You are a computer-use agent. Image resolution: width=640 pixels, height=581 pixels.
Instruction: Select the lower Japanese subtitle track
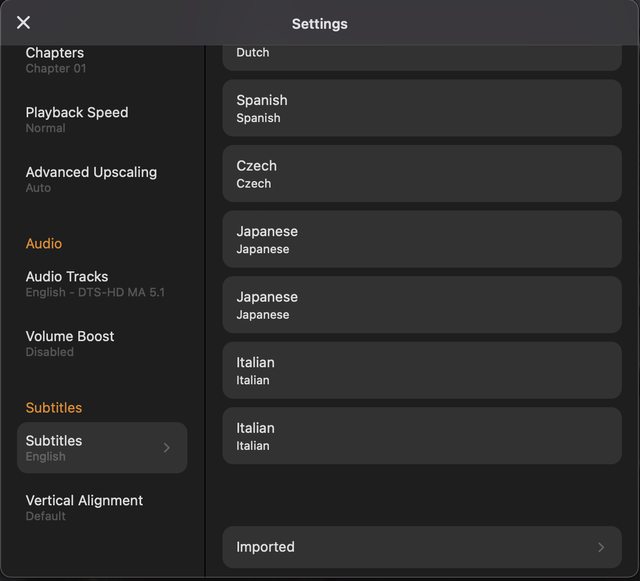421,305
